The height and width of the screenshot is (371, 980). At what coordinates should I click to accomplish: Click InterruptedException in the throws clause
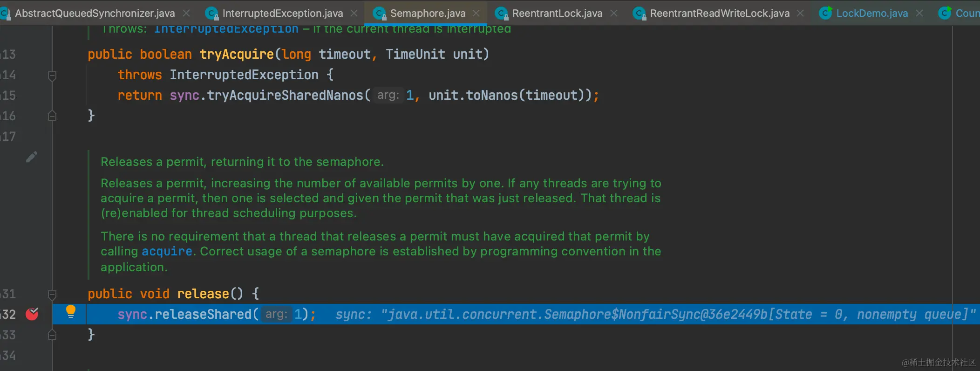click(244, 75)
